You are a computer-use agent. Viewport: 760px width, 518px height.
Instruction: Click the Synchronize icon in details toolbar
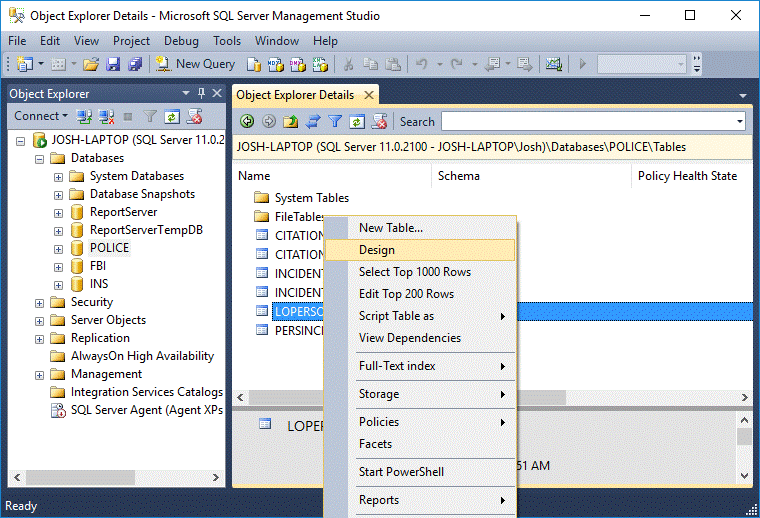(313, 122)
